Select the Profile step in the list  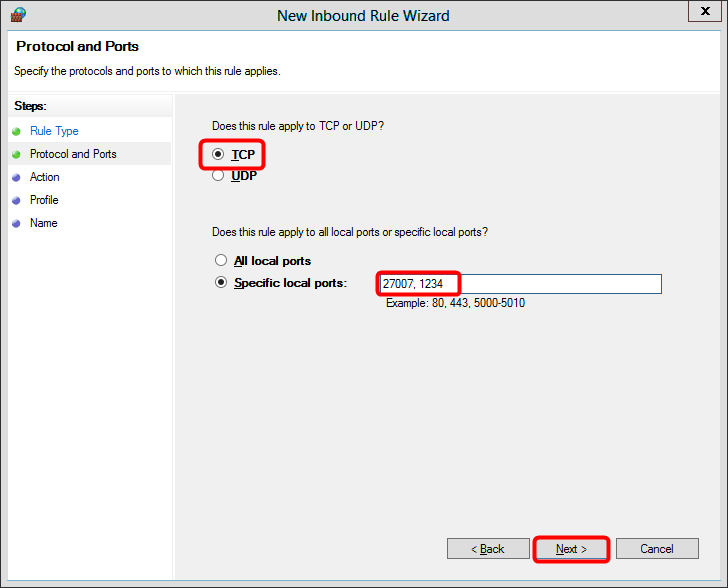44,200
